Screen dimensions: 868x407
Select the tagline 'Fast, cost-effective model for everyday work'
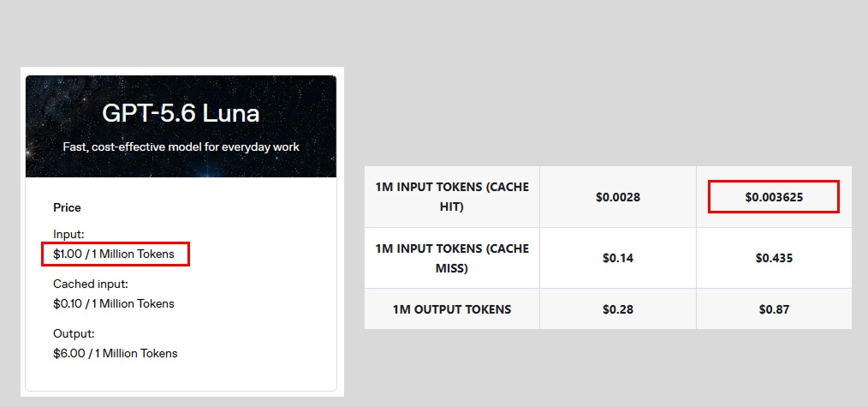pos(181,147)
